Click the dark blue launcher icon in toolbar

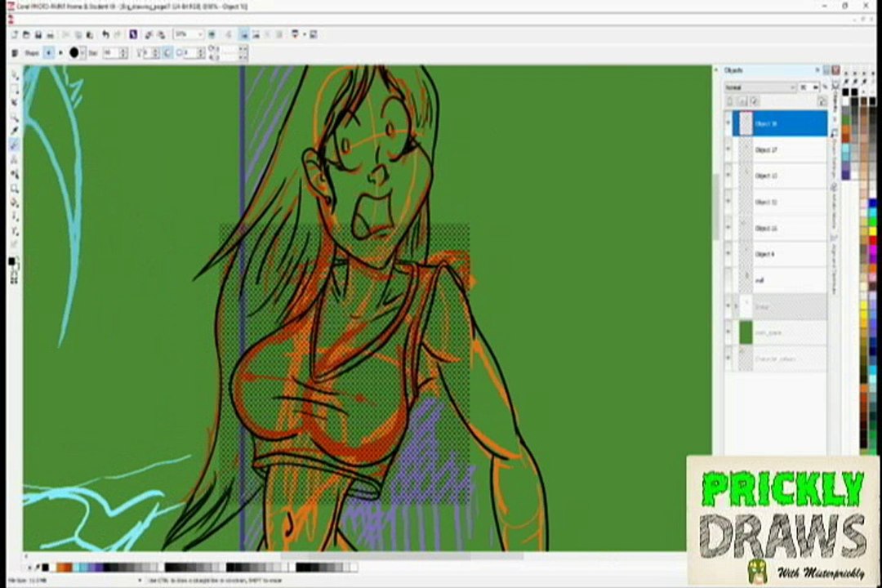[x=133, y=35]
